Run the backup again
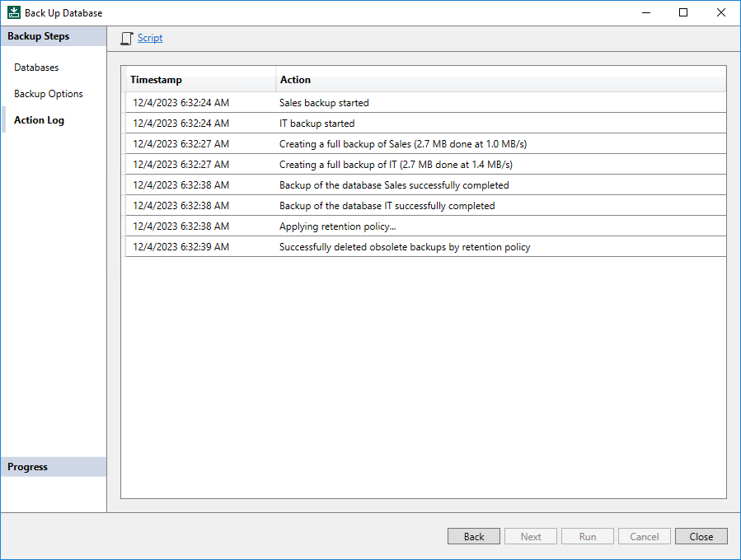Viewport: 741px width, 560px height. click(x=587, y=535)
